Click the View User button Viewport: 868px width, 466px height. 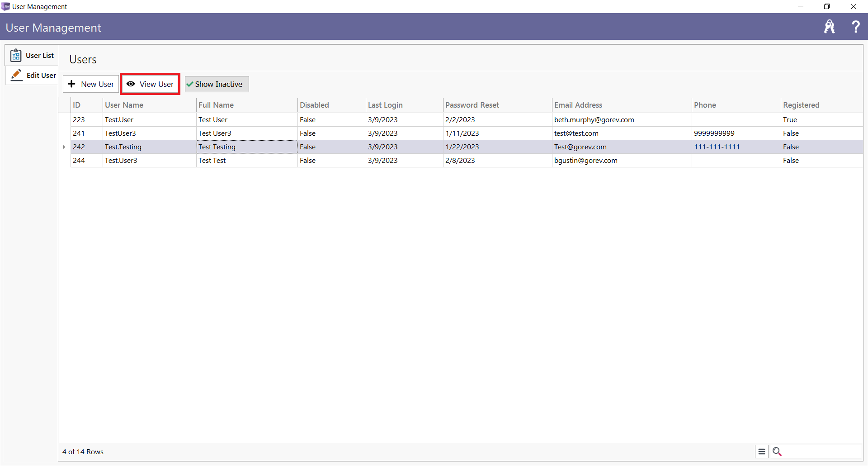150,84
